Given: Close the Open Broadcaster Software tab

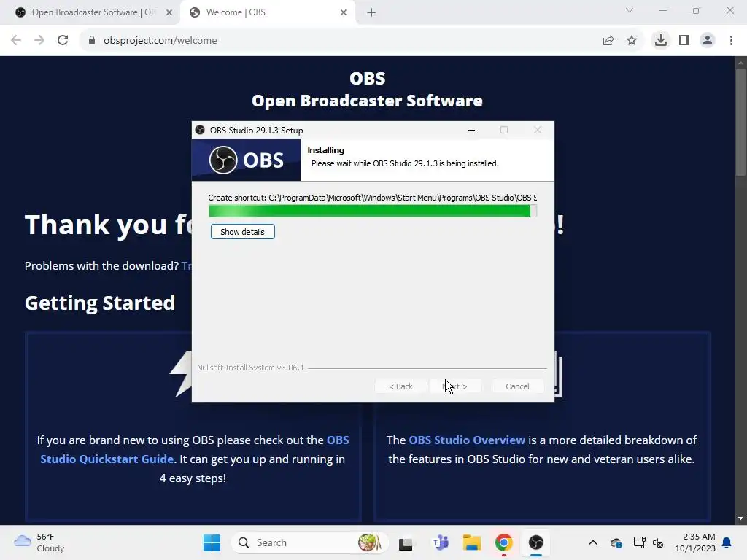Looking at the screenshot, I should pos(169,13).
